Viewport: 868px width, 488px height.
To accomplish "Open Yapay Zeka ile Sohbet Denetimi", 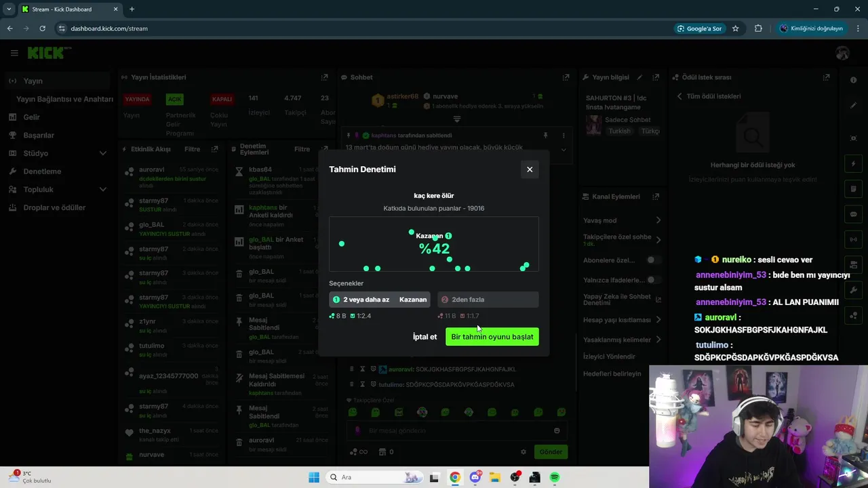I will click(622, 300).
